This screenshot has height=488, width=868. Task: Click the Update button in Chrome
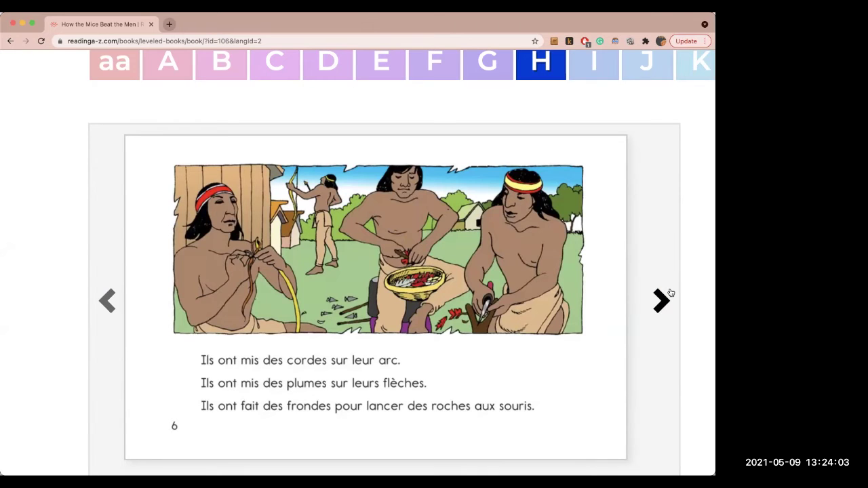686,41
